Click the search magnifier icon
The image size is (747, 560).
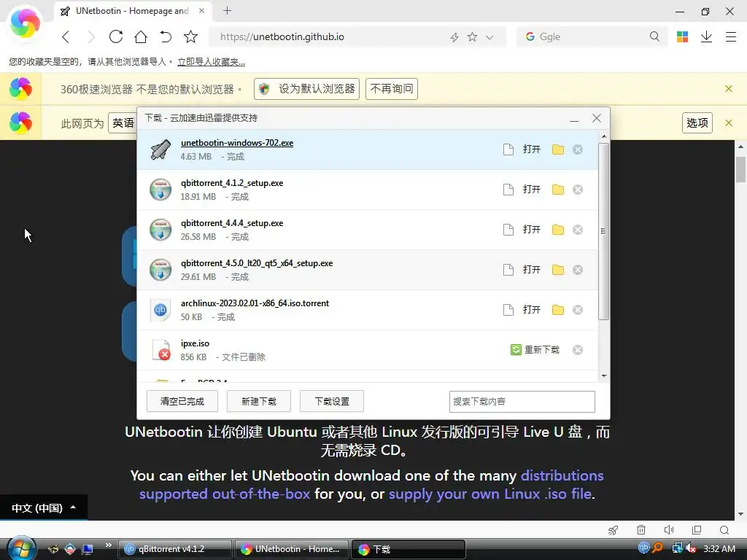(654, 36)
